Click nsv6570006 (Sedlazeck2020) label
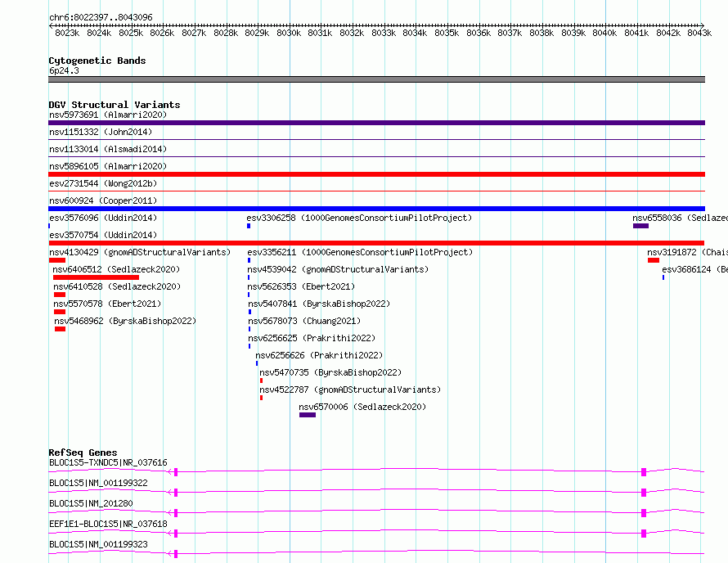 (x=362, y=407)
